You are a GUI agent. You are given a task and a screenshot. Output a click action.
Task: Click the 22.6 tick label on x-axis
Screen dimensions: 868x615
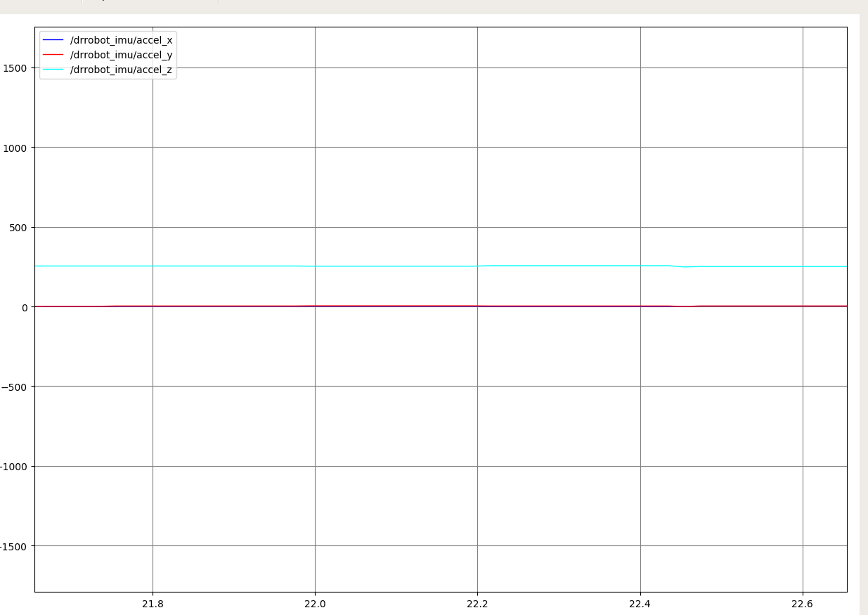coord(803,604)
